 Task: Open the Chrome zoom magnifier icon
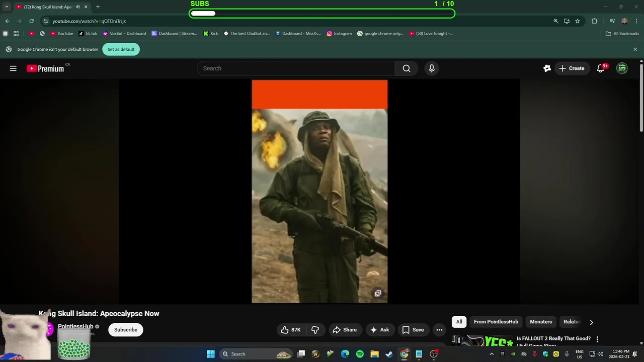[x=556, y=21]
